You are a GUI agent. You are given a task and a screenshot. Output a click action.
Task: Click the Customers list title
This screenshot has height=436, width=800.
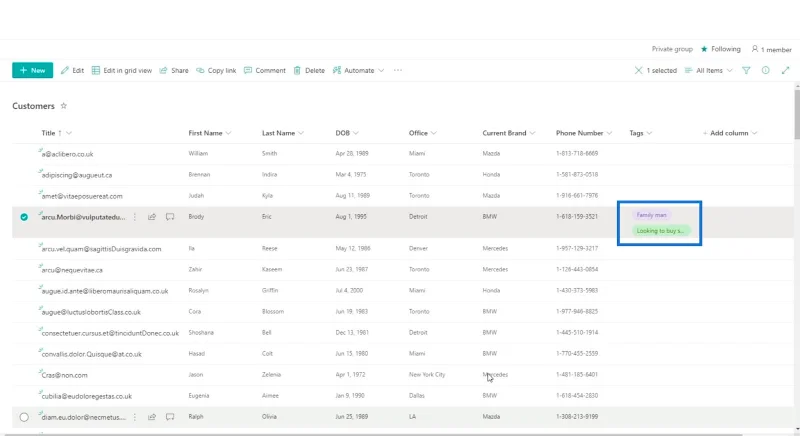tap(33, 106)
